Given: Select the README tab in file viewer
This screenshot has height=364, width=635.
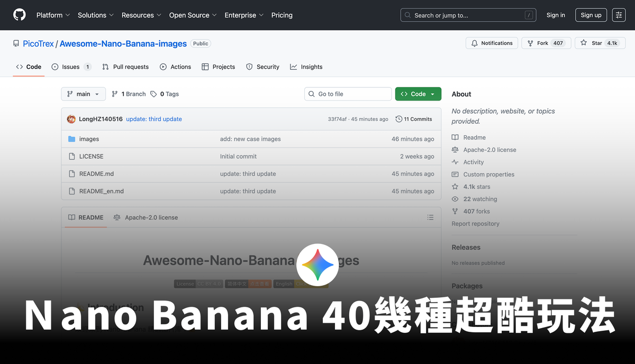Looking at the screenshot, I should click(86, 217).
